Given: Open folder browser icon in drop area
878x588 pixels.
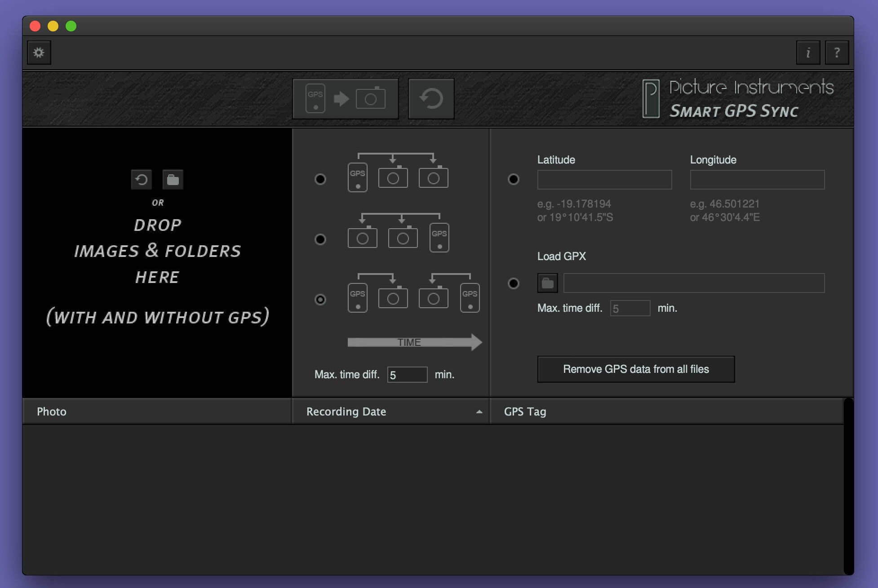Looking at the screenshot, I should point(173,180).
